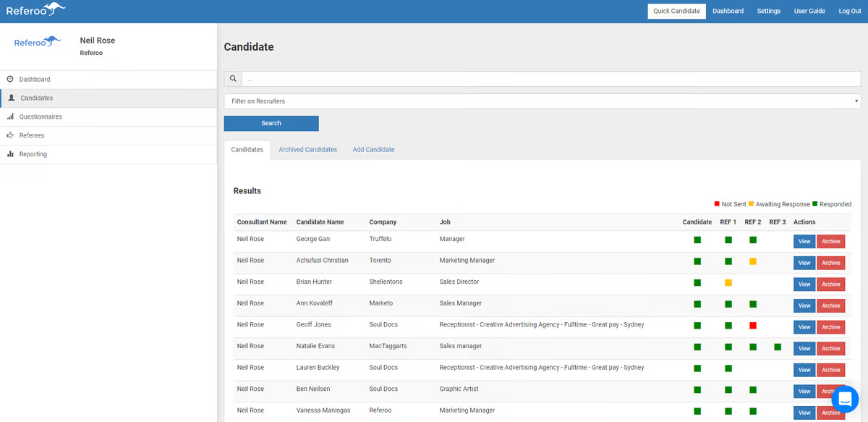868x422 pixels.
Task: Archive Geoff Jones
Action: coord(831,327)
